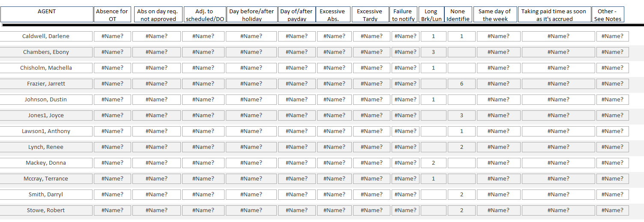Viewport: 644px width, 222px height.
Task: Select Frazier, Jarrett's None Identified value of 6
Action: (x=461, y=84)
